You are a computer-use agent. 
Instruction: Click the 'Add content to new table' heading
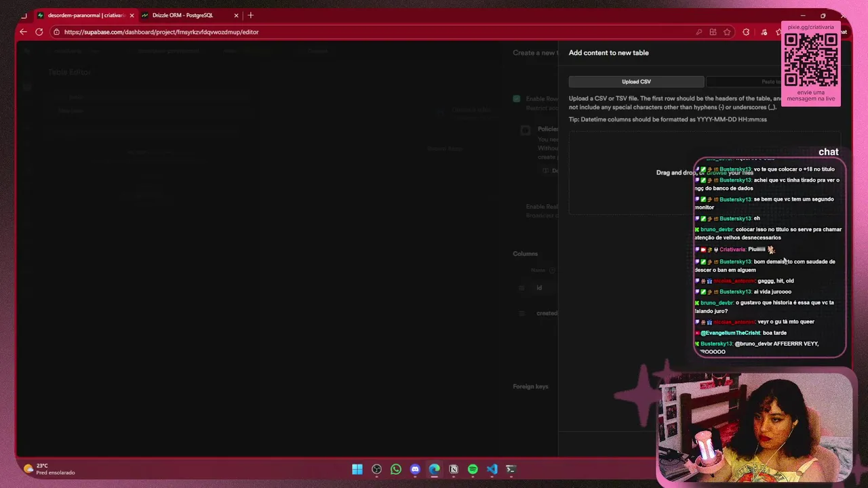(608, 52)
